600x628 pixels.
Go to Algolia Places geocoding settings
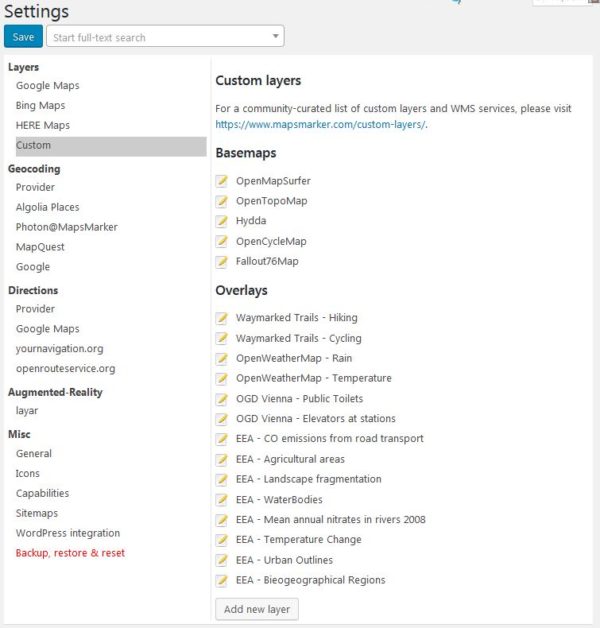pyautogui.click(x=48, y=207)
